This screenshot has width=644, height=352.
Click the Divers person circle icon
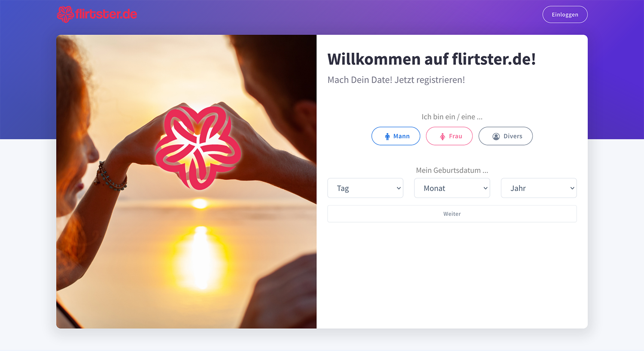(x=496, y=137)
